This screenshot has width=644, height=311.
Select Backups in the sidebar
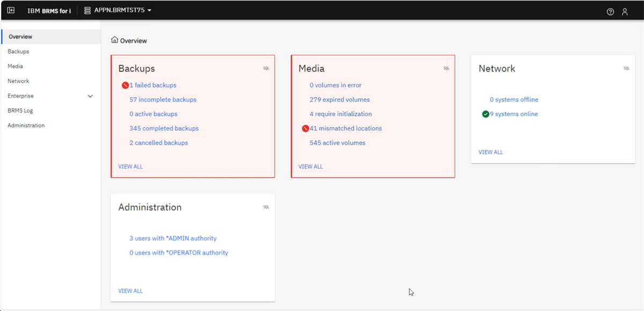tap(19, 51)
